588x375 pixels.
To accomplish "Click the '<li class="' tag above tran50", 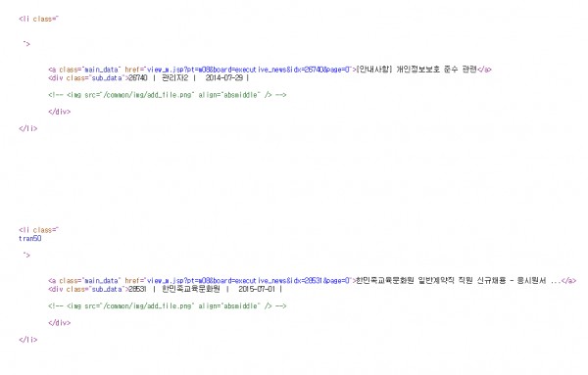I will (x=38, y=230).
